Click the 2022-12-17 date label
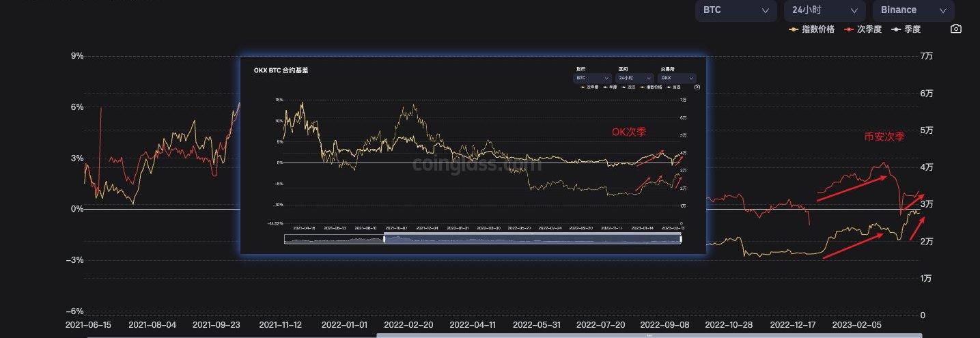The height and width of the screenshot is (338, 980). (793, 326)
